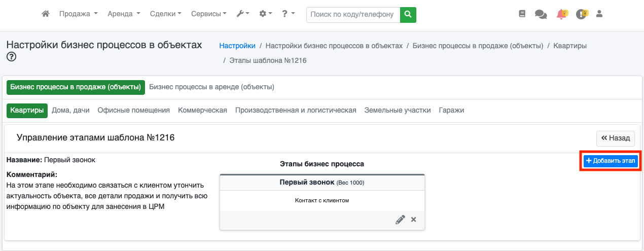Click the exclamation alerts icon

(x=581, y=15)
